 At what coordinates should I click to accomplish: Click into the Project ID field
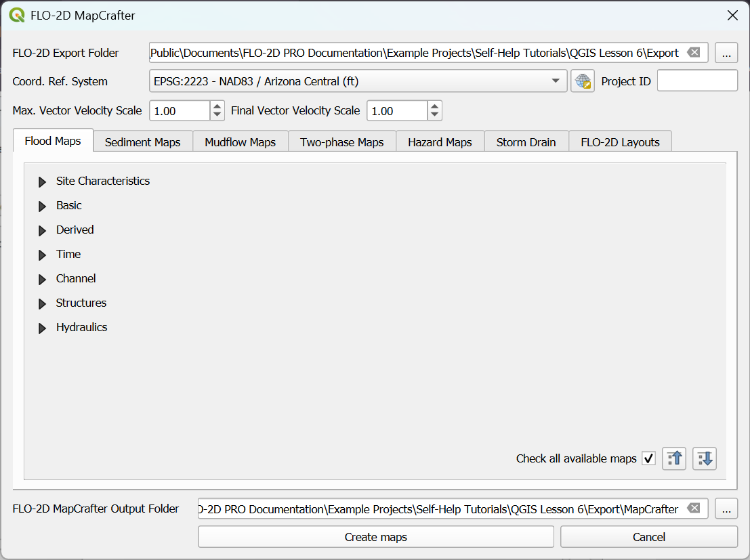(x=696, y=81)
